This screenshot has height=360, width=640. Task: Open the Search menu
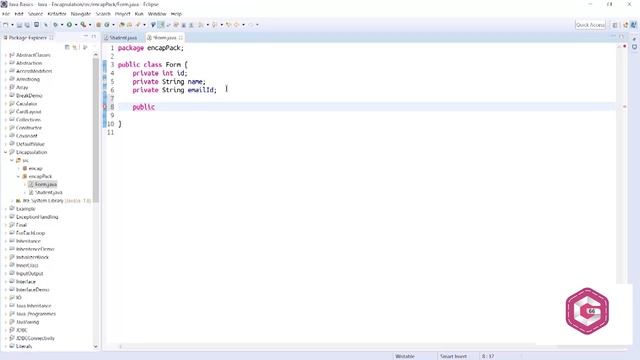(103, 14)
